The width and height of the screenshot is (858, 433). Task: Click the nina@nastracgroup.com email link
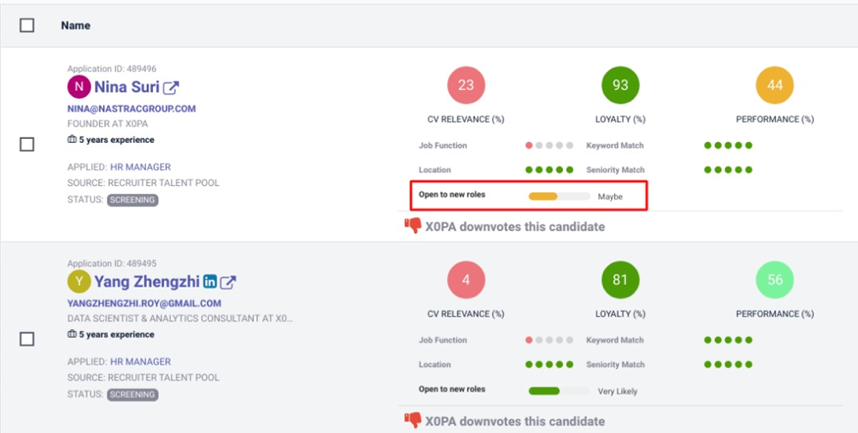131,108
